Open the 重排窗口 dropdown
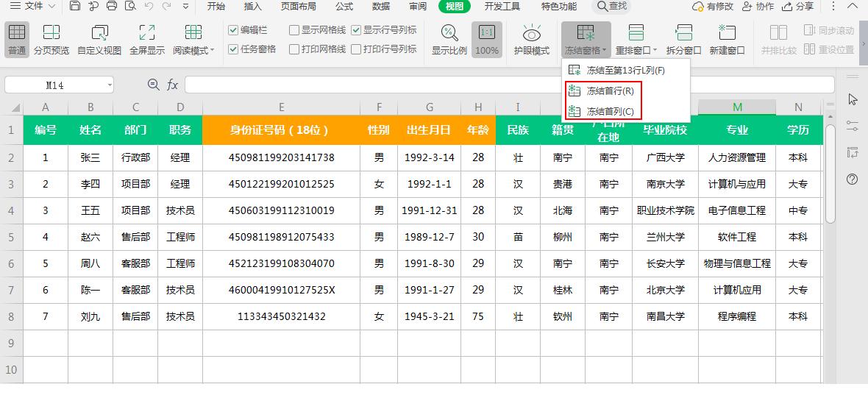Image resolution: width=868 pixels, height=409 pixels. pyautogui.click(x=637, y=51)
